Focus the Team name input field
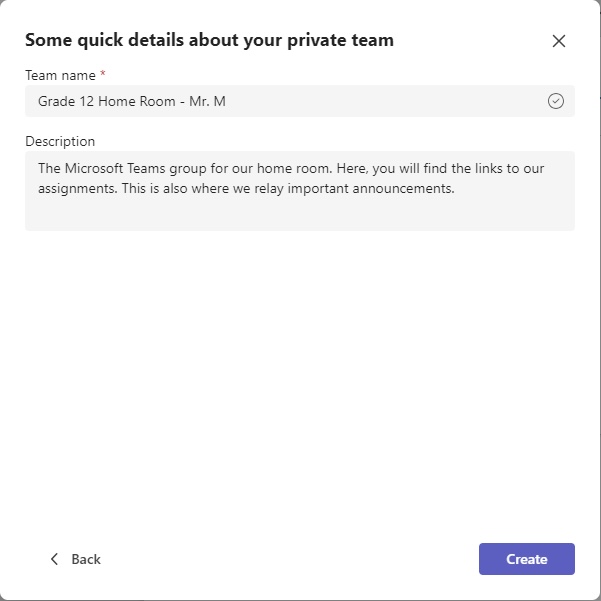 (300, 101)
